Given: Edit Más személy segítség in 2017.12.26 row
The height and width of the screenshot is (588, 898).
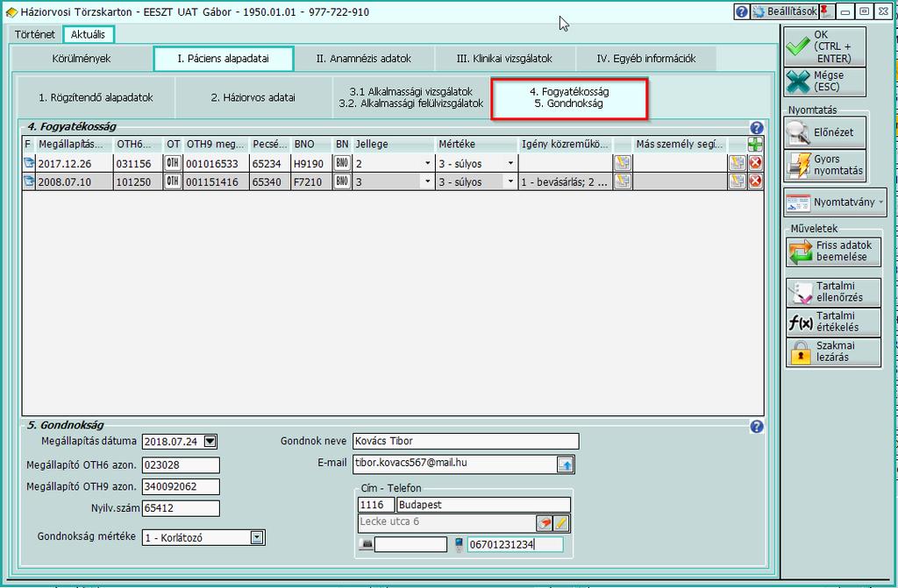Looking at the screenshot, I should [737, 163].
